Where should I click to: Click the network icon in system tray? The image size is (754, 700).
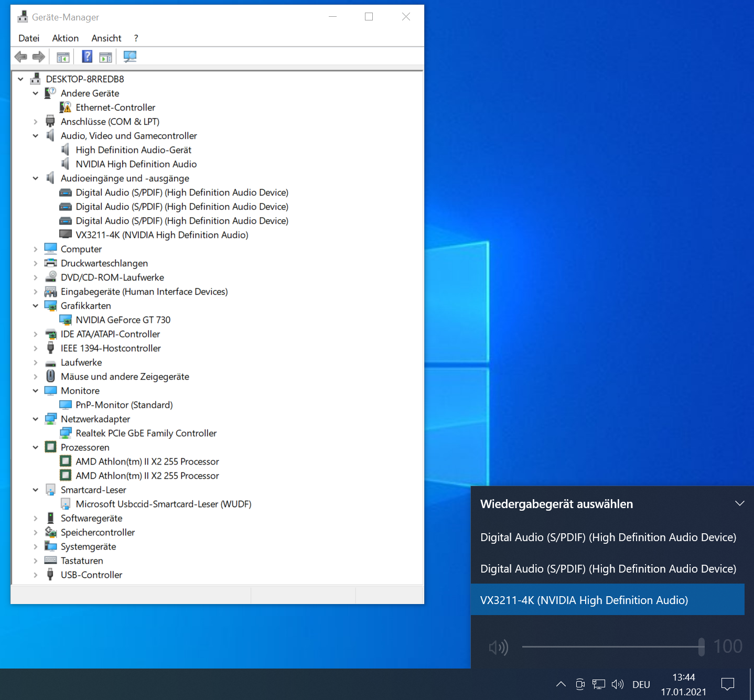pos(599,684)
